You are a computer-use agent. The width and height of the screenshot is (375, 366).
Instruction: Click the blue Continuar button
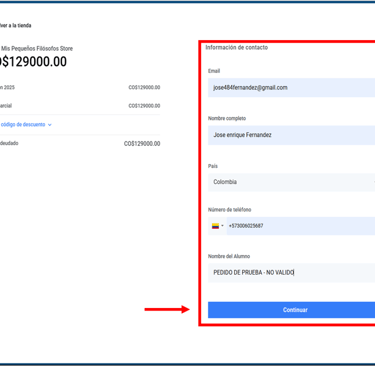[292, 310]
